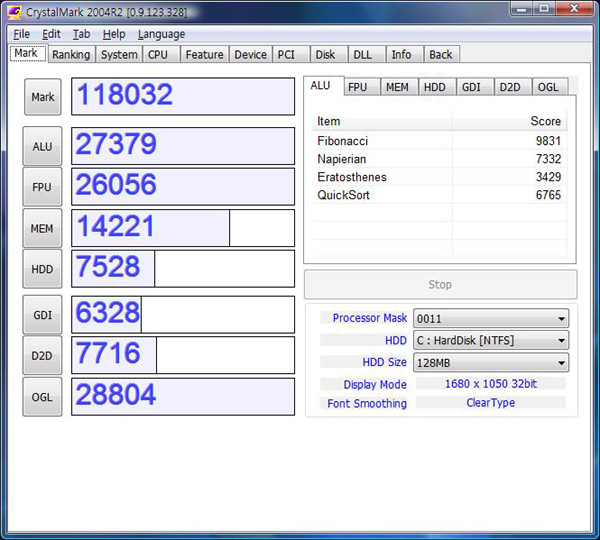
Task: Run the OGL benchmark button
Action: 42,397
